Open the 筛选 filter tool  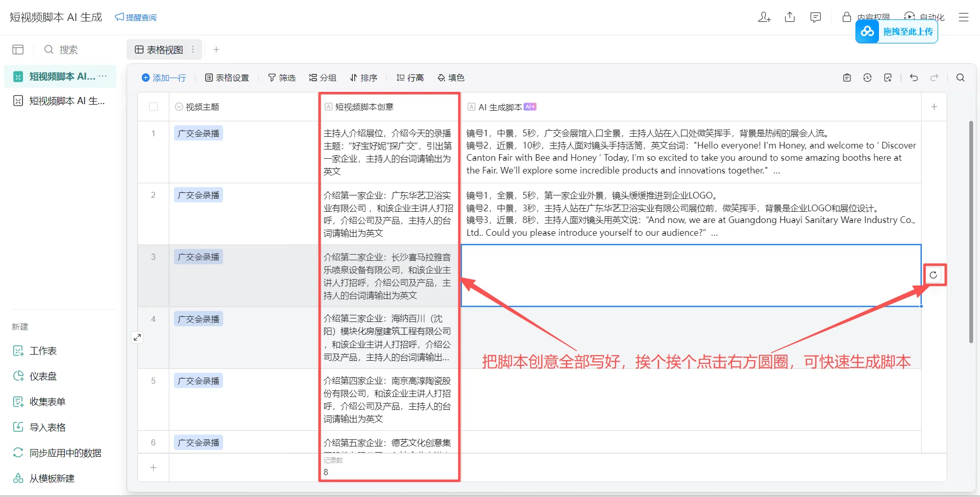pyautogui.click(x=282, y=78)
